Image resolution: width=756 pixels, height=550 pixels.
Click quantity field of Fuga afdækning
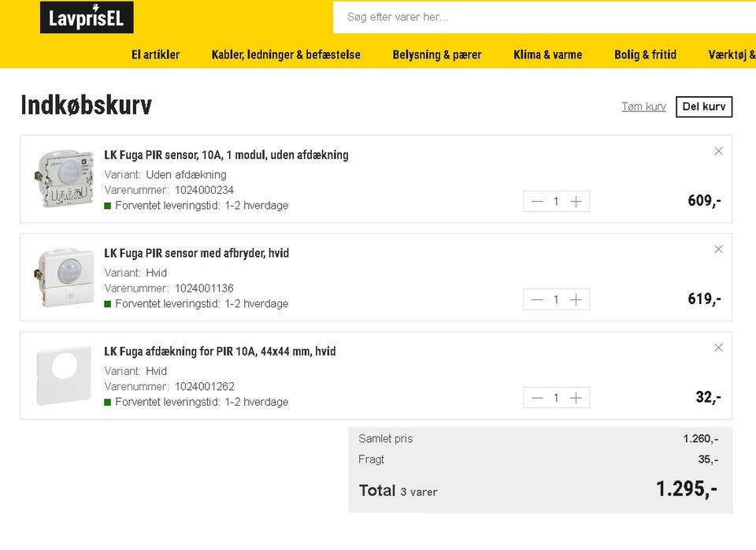tap(556, 398)
